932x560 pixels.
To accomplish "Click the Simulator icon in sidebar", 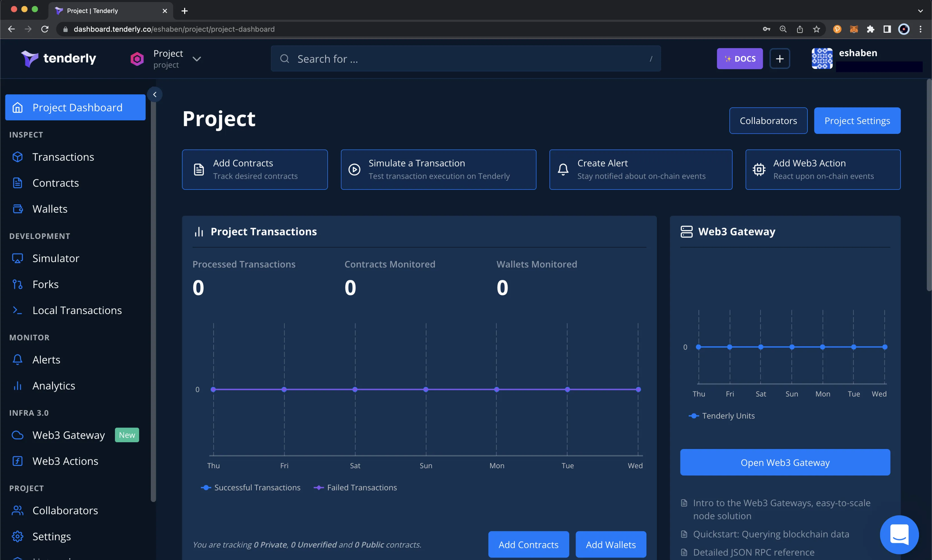I will click(17, 258).
